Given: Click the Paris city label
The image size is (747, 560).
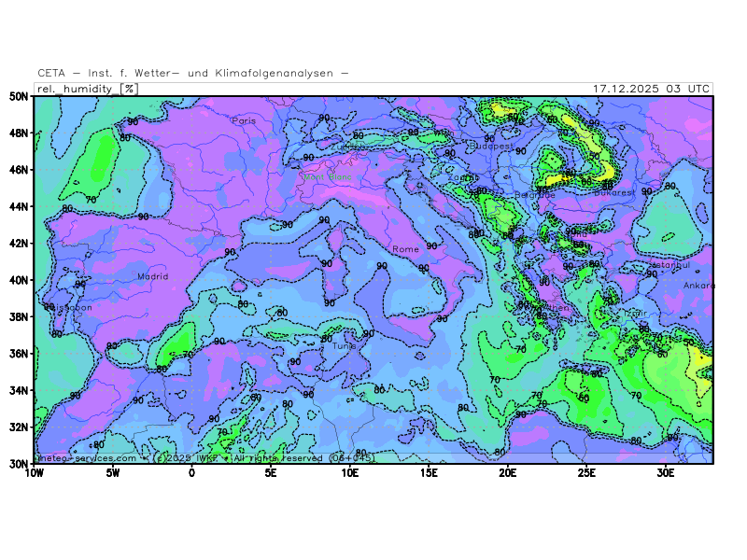Looking at the screenshot, I should [x=244, y=120].
